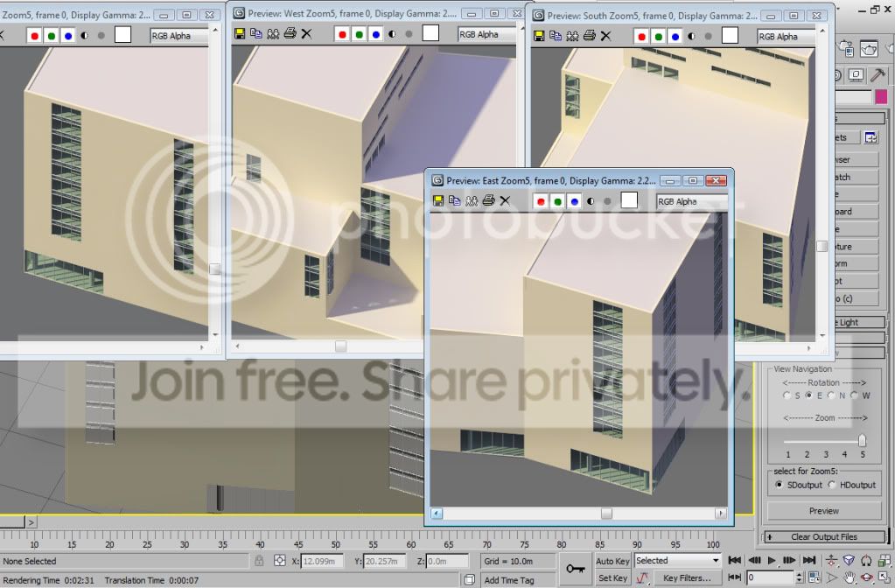Clear the West Zoom5 preview image
The height and width of the screenshot is (588, 895).
[x=306, y=33]
